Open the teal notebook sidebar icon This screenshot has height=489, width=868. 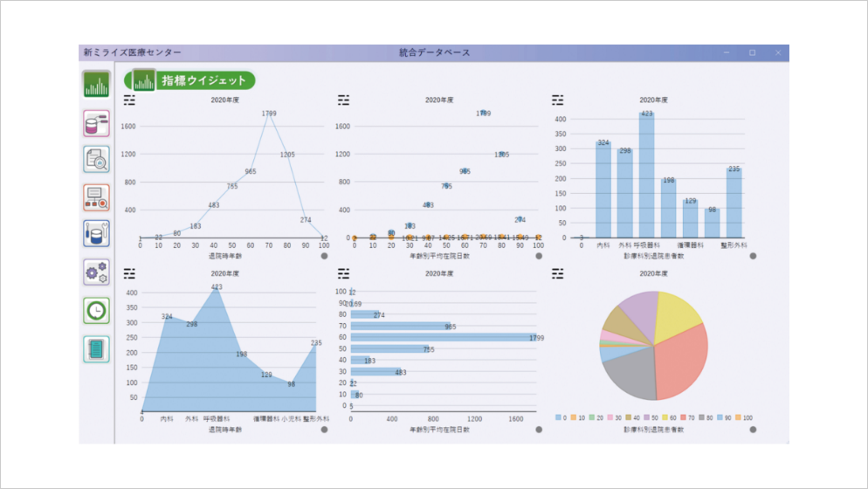tap(96, 348)
